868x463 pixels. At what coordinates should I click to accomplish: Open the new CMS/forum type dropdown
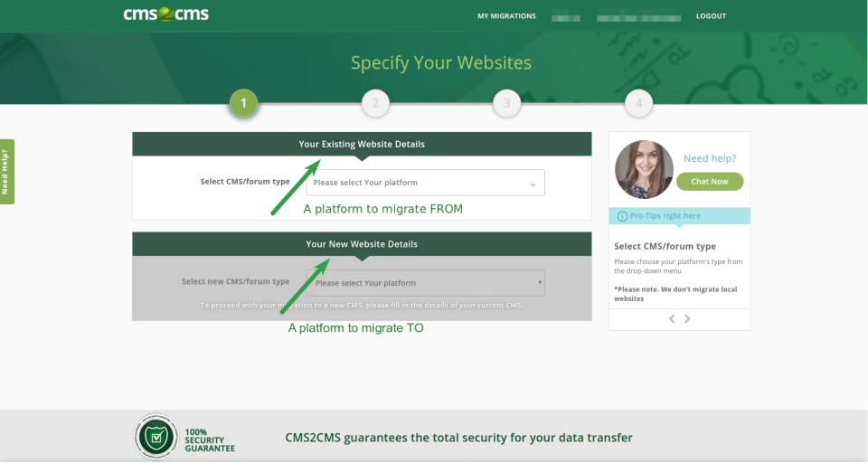click(425, 283)
